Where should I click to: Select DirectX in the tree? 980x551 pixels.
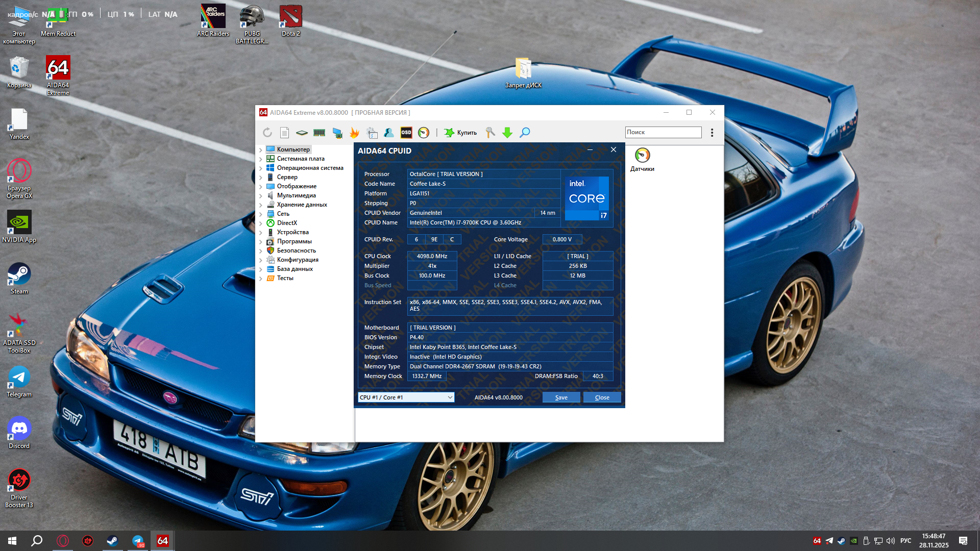coord(287,223)
